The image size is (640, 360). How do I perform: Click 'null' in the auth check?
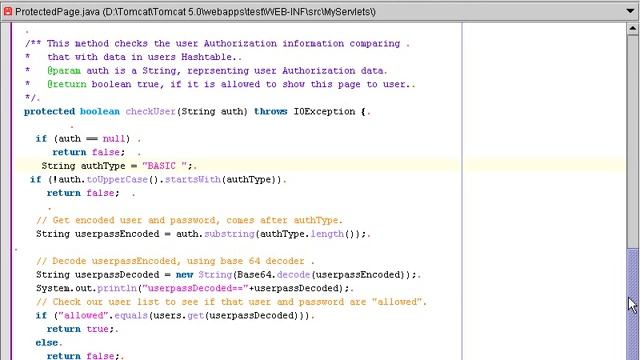coord(113,139)
